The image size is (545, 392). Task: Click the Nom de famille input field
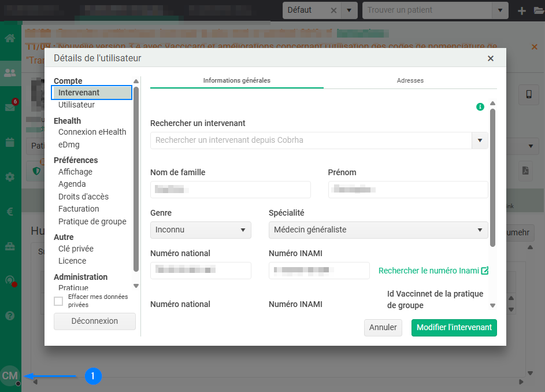230,190
